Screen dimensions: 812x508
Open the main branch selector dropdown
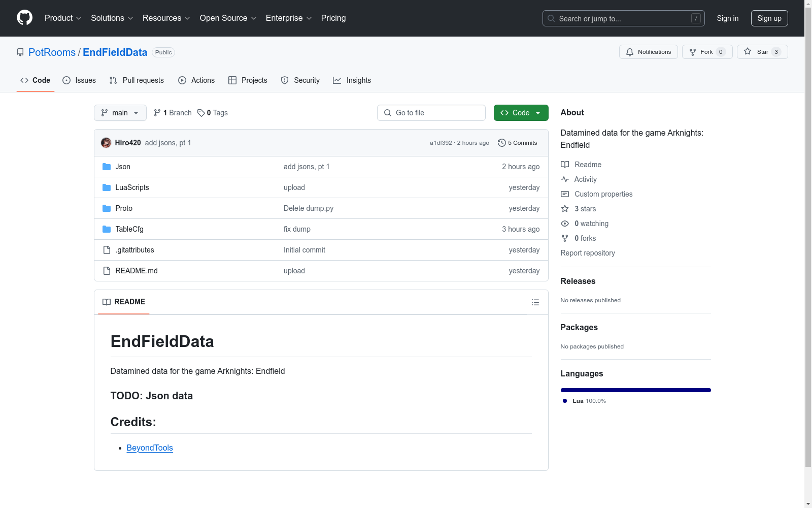click(120, 113)
